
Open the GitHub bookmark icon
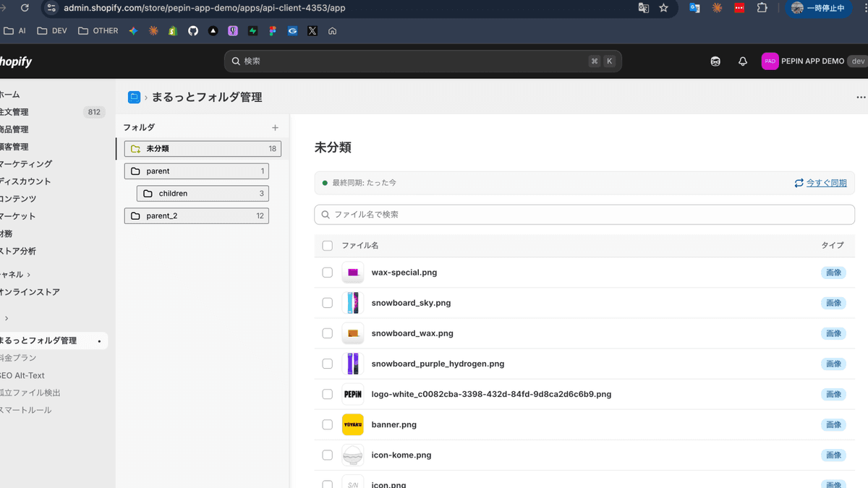click(193, 31)
